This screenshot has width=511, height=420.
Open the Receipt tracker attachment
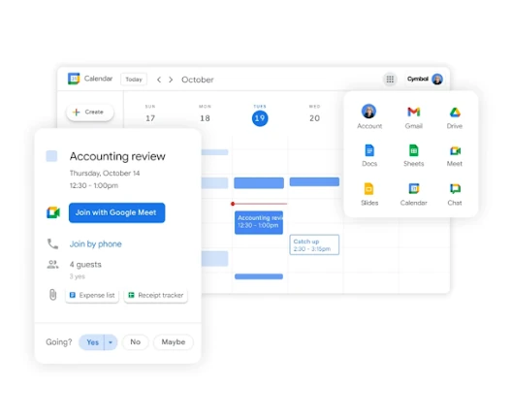click(156, 295)
